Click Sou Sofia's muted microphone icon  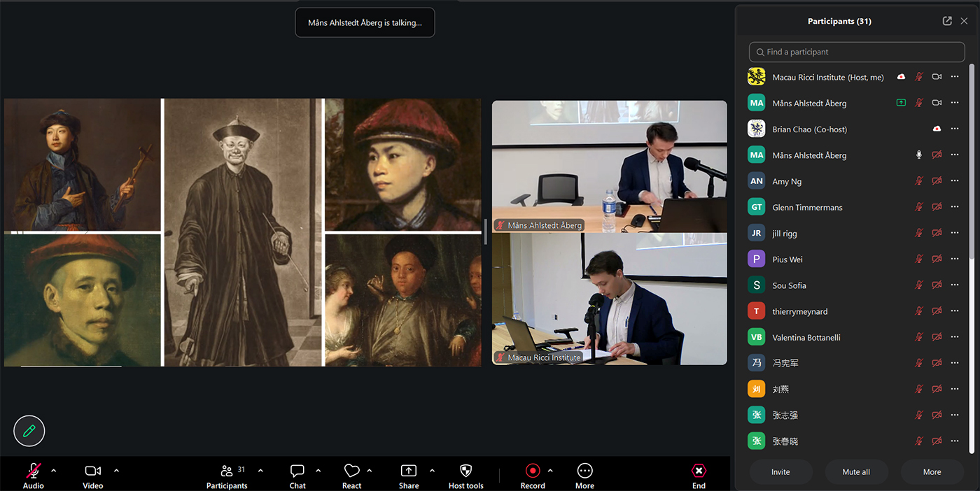pyautogui.click(x=919, y=285)
